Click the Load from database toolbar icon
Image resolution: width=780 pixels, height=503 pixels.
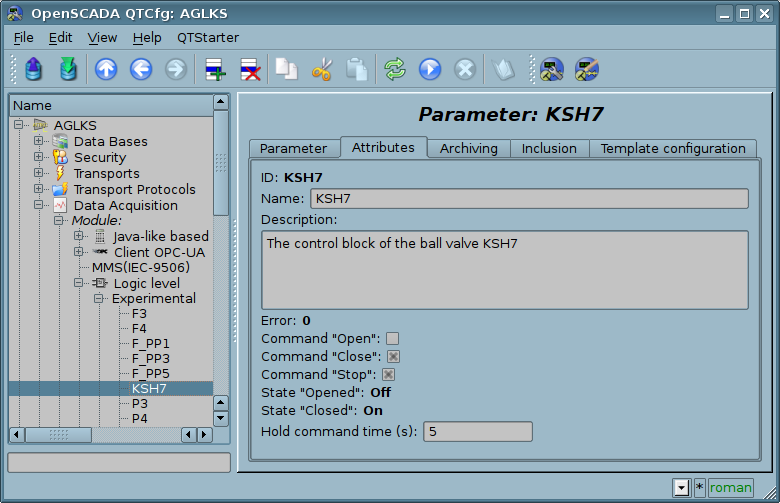tap(35, 69)
